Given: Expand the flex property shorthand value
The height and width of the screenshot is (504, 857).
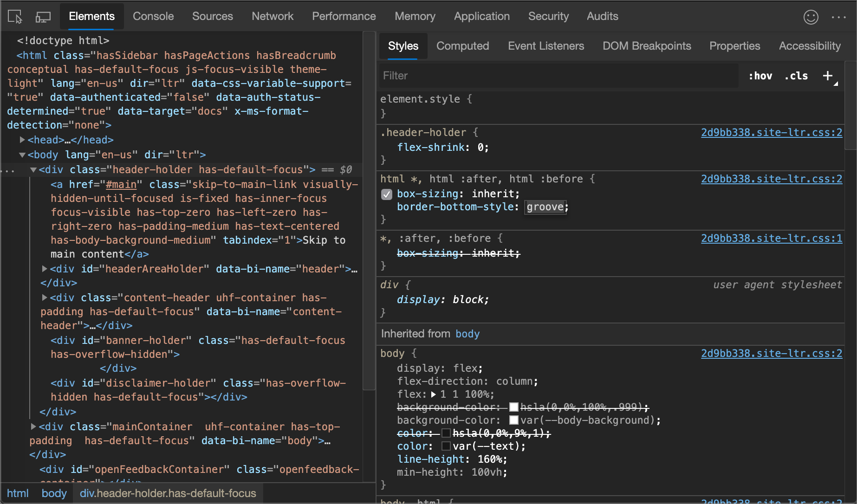Looking at the screenshot, I should [x=434, y=394].
